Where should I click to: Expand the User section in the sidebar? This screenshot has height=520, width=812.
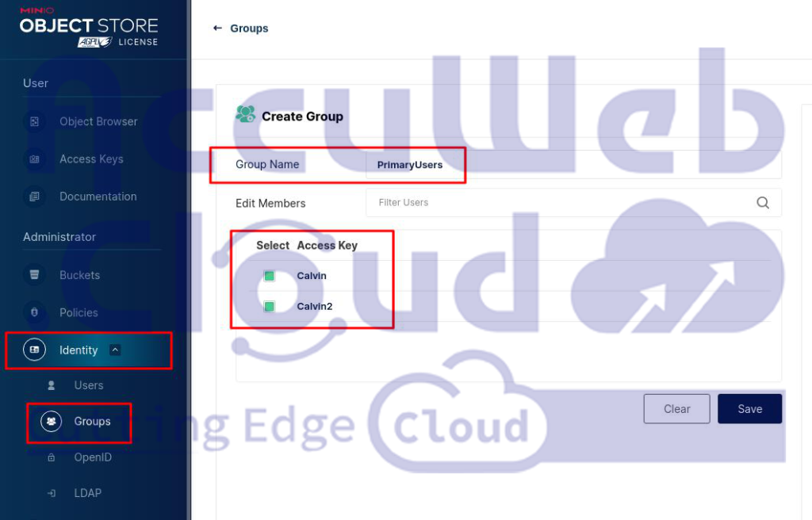click(x=35, y=83)
